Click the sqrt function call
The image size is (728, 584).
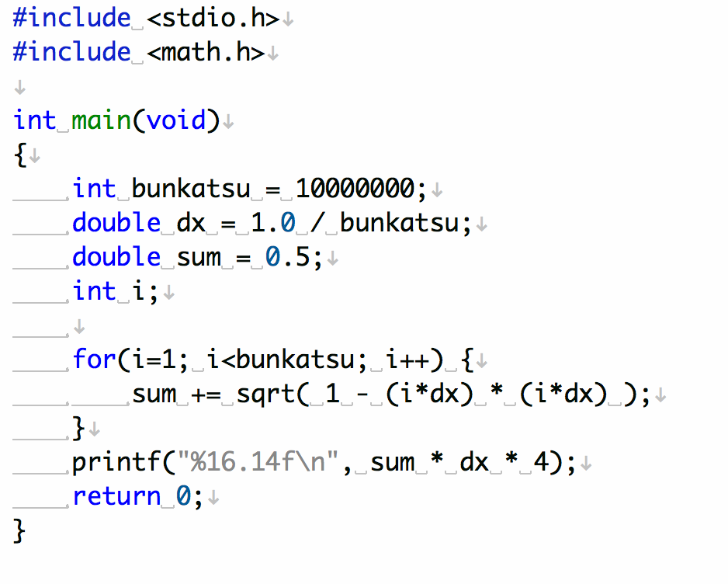[265, 394]
